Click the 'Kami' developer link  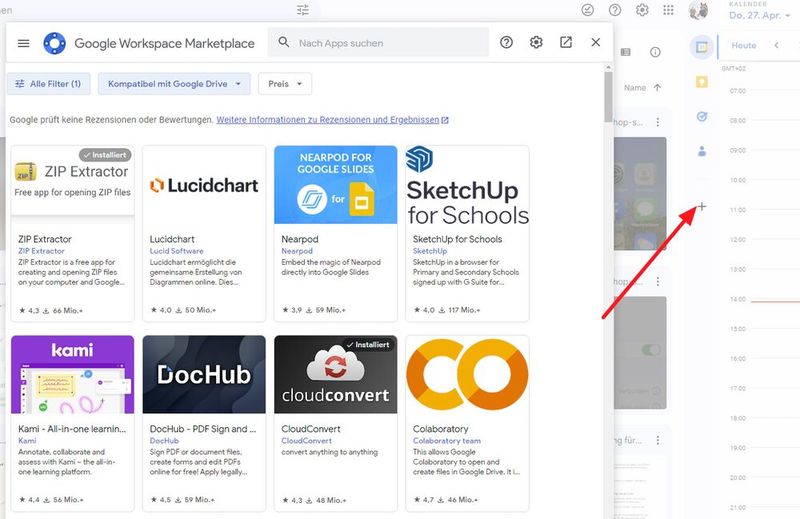27,441
